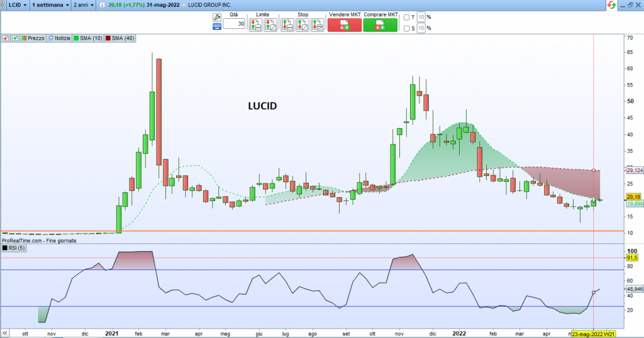Click the 20,18 (+1,77%) quote text

click(126, 5)
